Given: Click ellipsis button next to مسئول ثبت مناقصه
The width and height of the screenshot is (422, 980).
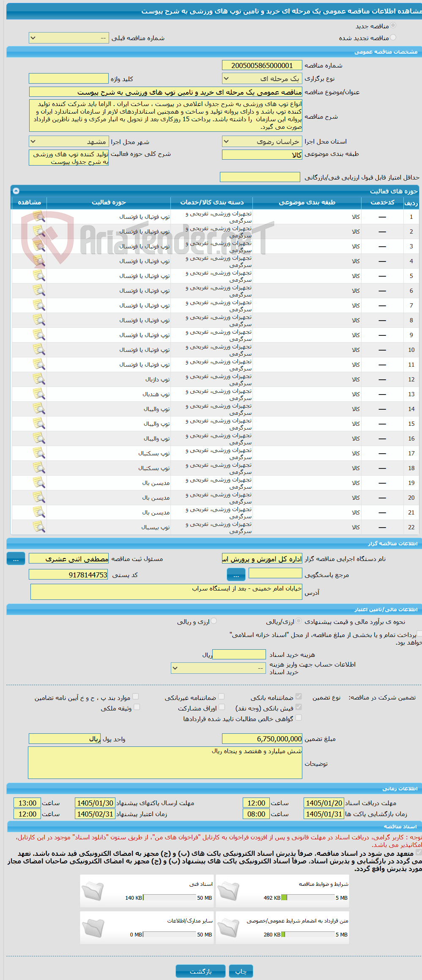Looking at the screenshot, I should (x=16, y=558).
